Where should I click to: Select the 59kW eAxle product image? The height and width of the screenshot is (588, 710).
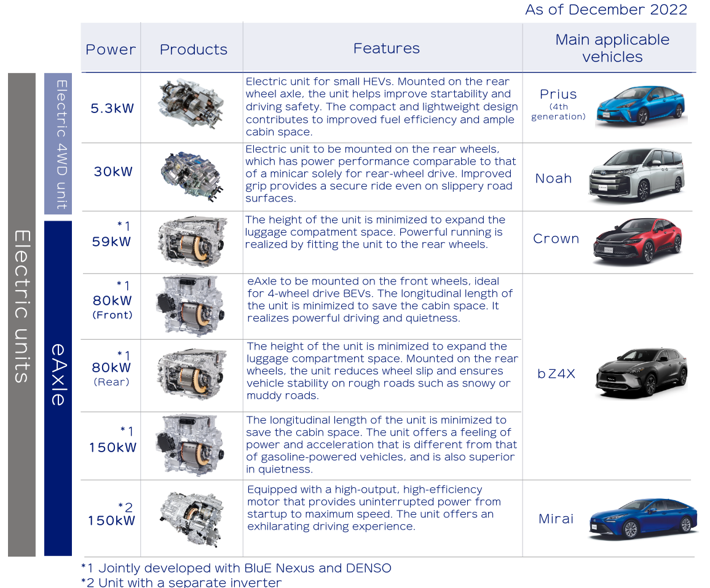[x=191, y=240]
